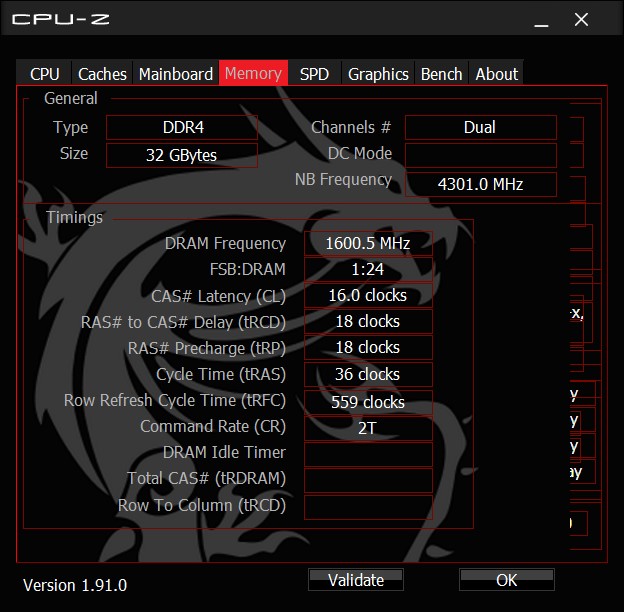Image resolution: width=624 pixels, height=612 pixels.
Task: Minimize the CPU-Z window
Action: click(x=541, y=20)
